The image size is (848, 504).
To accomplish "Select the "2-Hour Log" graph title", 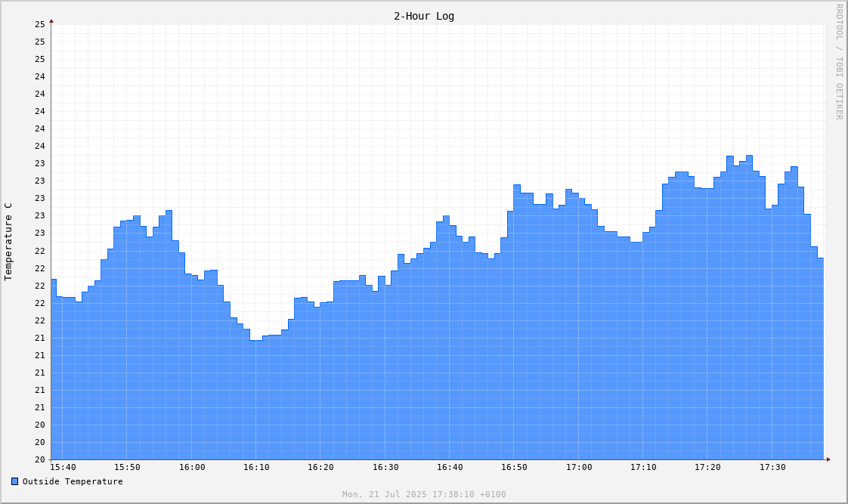I will [x=424, y=16].
